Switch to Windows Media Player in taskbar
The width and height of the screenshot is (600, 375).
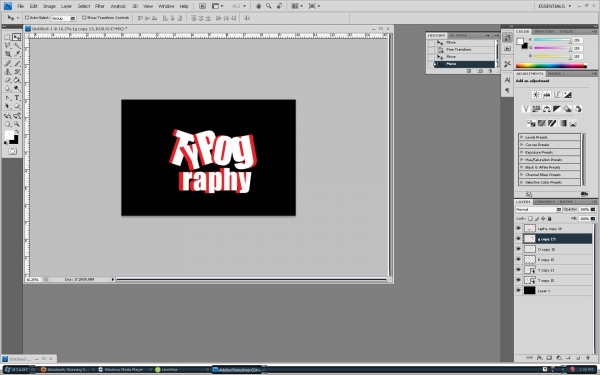[x=121, y=370]
